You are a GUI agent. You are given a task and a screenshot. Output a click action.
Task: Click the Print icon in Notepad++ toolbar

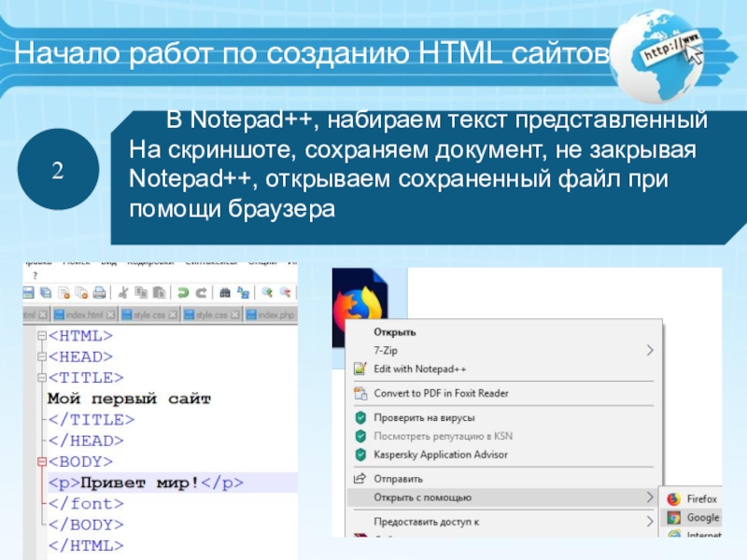[99, 292]
